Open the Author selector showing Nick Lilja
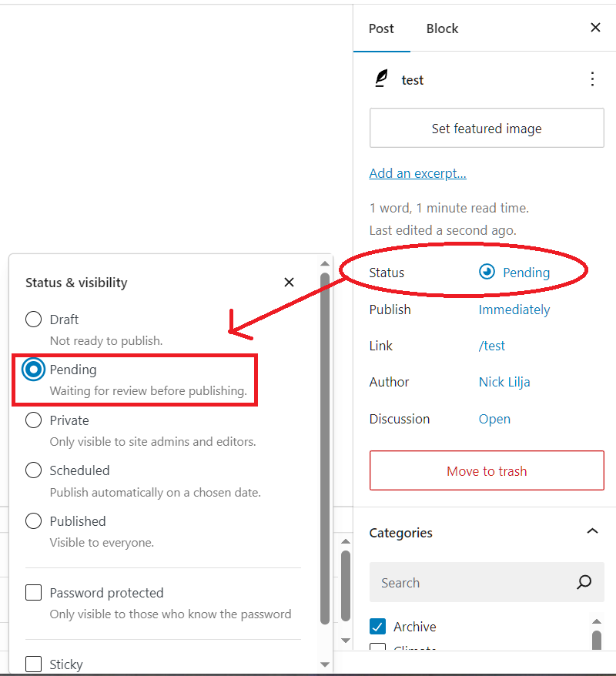Image resolution: width=616 pixels, height=676 pixels. click(x=504, y=382)
